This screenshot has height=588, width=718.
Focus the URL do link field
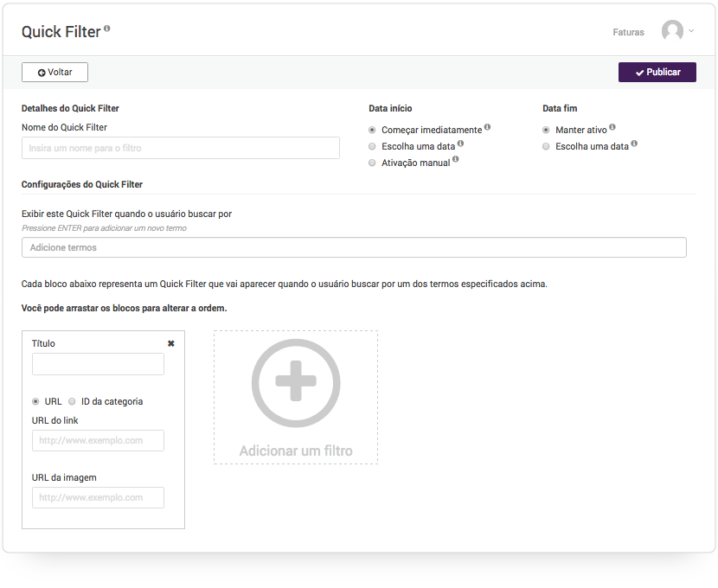98,441
